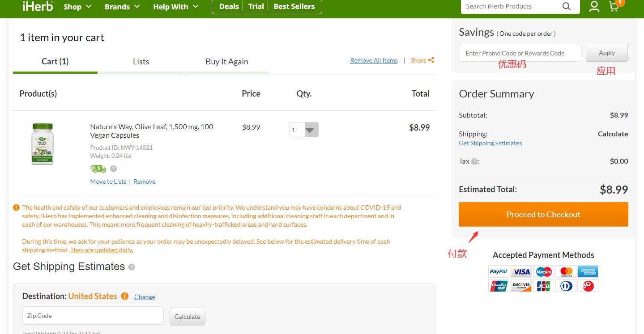Switch to the Lists tab
The image size is (644, 334).
[141, 62]
